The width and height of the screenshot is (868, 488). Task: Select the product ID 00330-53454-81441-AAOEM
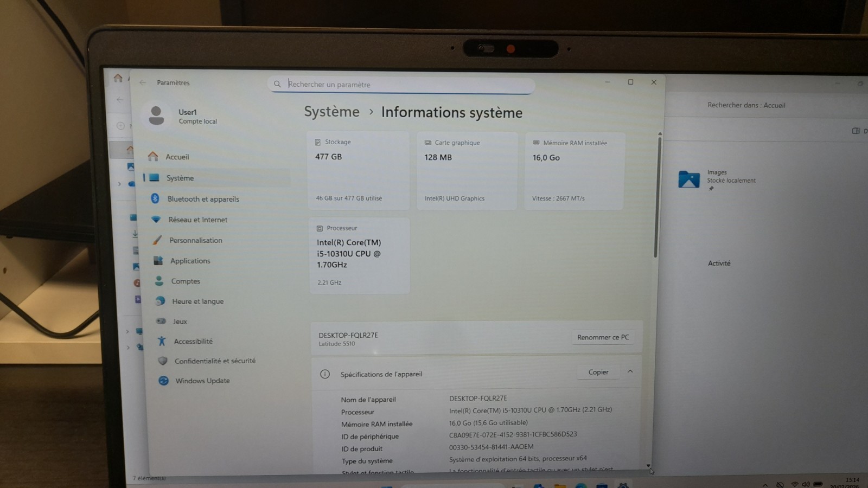491,447
